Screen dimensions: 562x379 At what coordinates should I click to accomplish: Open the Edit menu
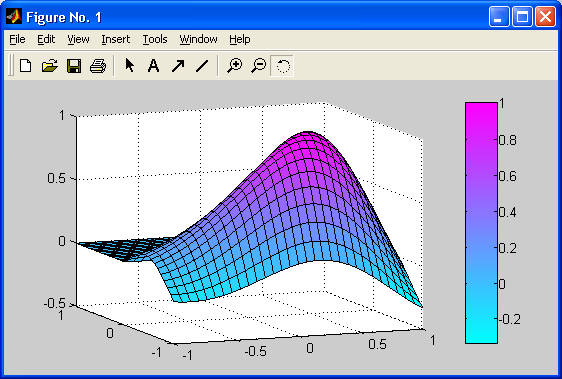pyautogui.click(x=46, y=39)
